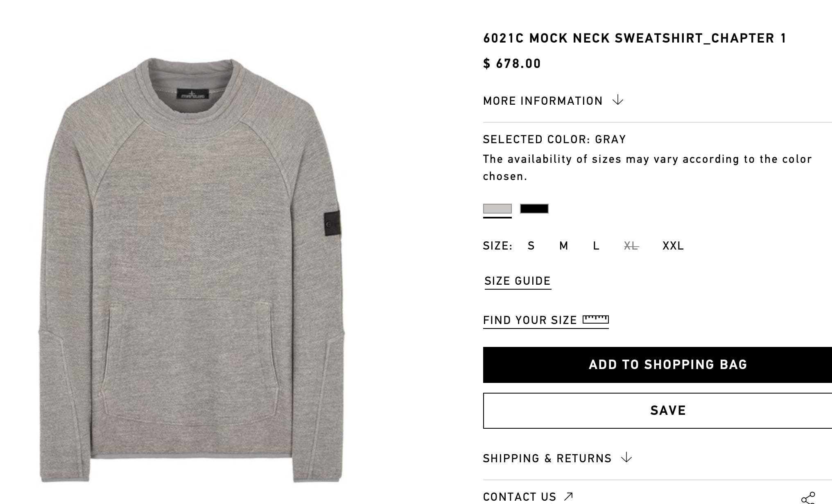Save the item to wishlist

[x=658, y=411]
